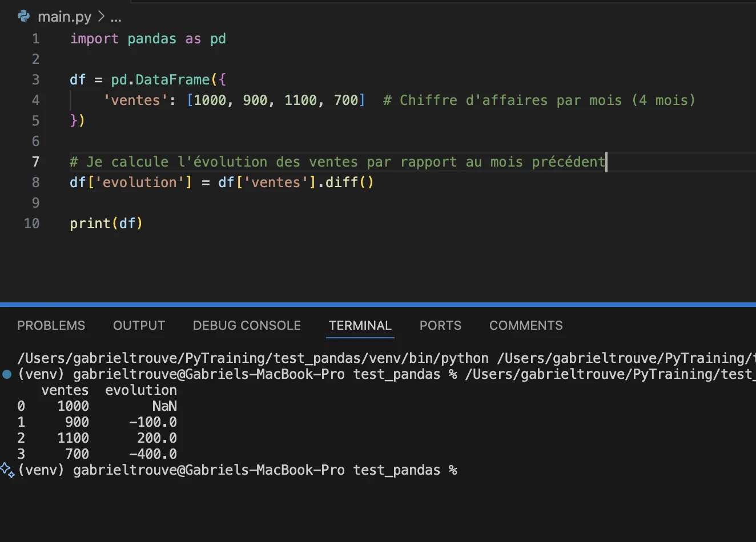The width and height of the screenshot is (756, 542).
Task: Click the pandas module name in import line
Action: tap(152, 39)
